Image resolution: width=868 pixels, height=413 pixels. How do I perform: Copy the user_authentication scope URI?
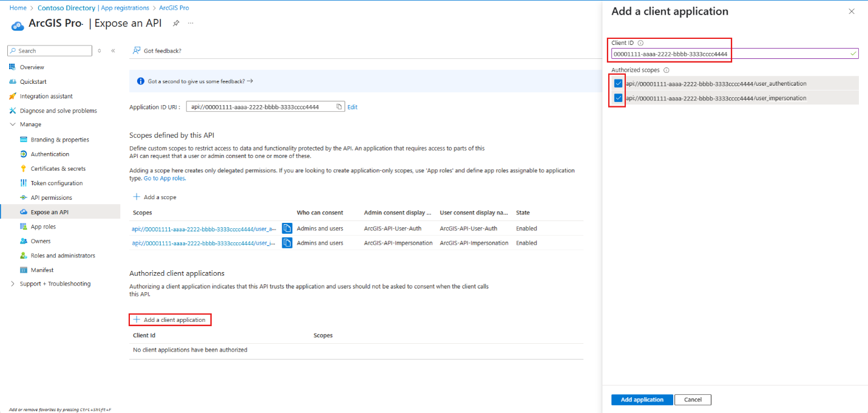(x=287, y=228)
